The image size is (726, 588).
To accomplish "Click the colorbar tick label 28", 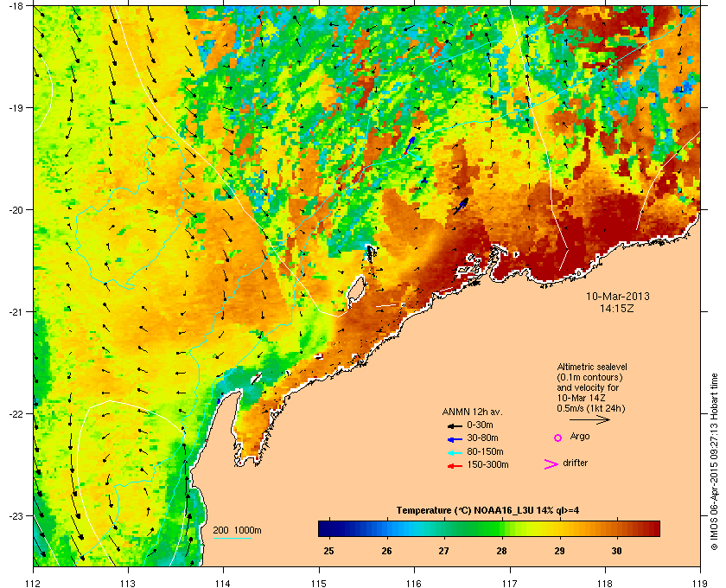I will [501, 551].
